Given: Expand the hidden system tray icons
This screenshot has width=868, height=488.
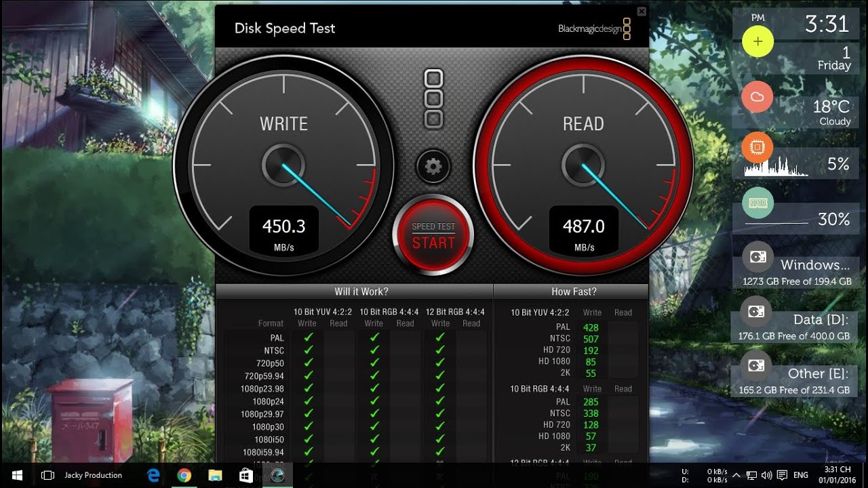Looking at the screenshot, I should 736,475.
